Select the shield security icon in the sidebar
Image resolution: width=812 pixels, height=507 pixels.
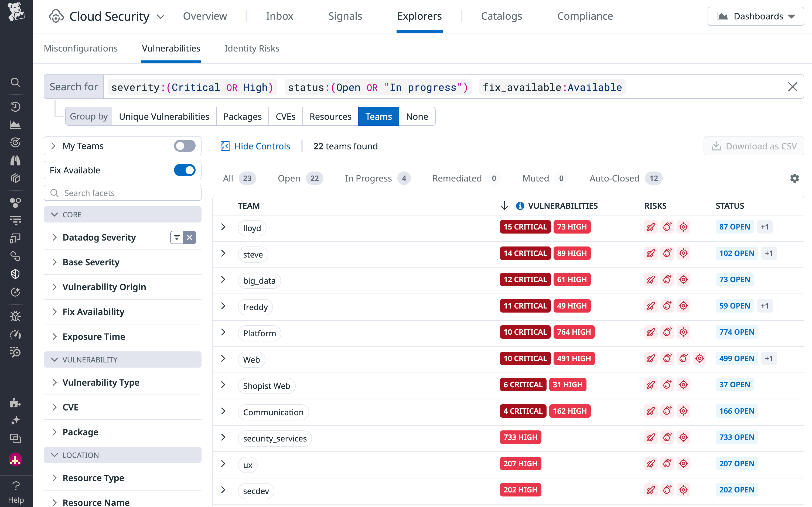pos(15,274)
